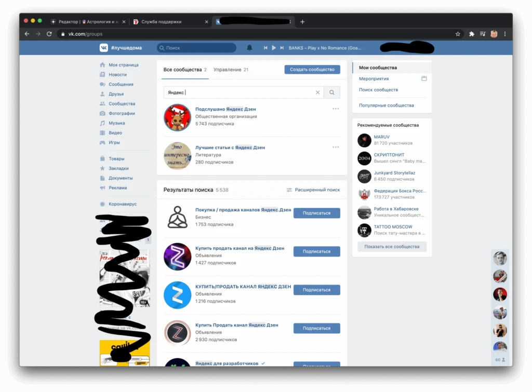Open Товары from sidebar
The image size is (532, 392).
pyautogui.click(x=116, y=159)
